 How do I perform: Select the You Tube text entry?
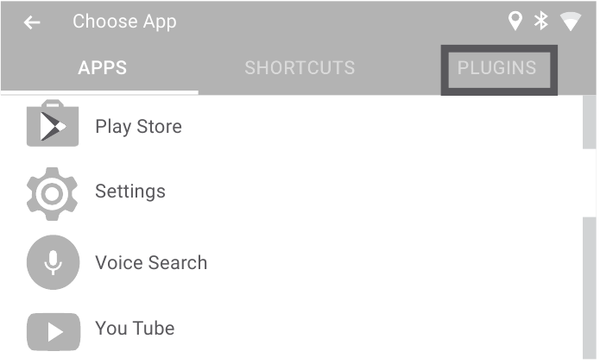click(135, 329)
